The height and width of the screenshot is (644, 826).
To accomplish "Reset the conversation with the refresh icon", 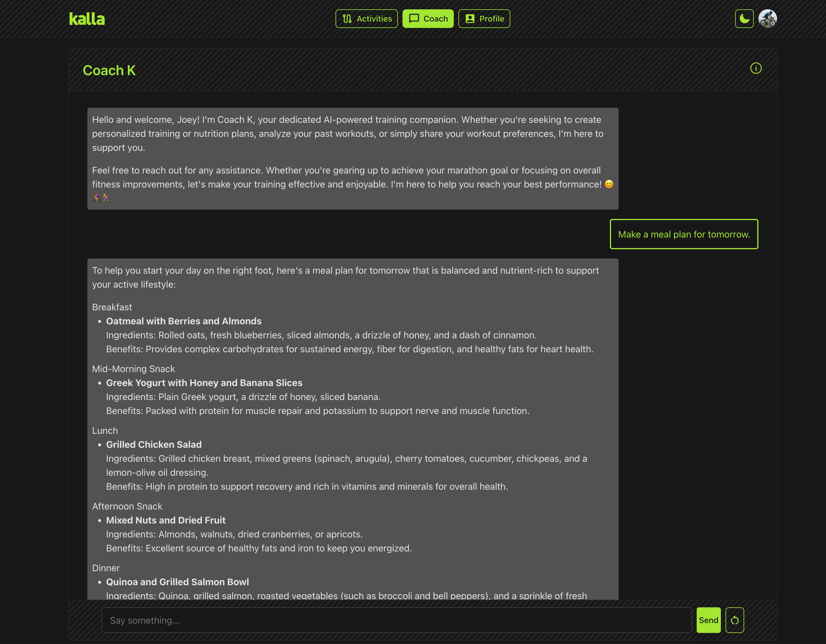I will 735,620.
